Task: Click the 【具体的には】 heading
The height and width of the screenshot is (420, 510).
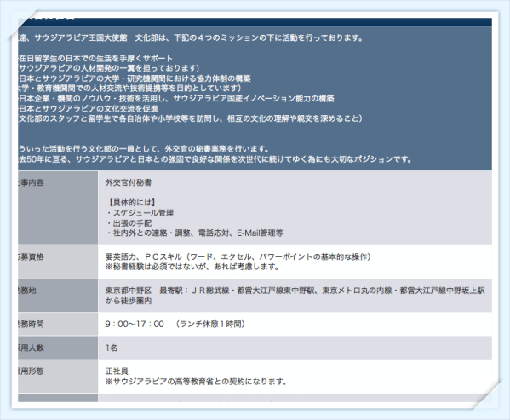Action: [131, 203]
